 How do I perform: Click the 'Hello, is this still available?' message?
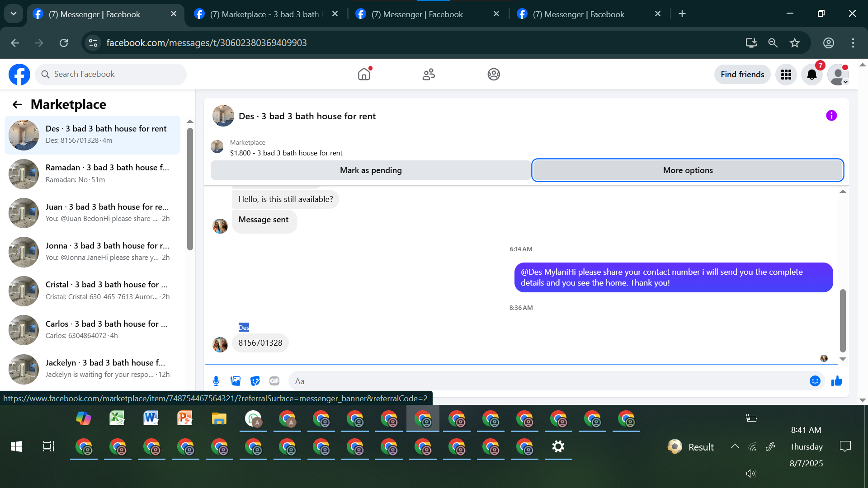286,199
